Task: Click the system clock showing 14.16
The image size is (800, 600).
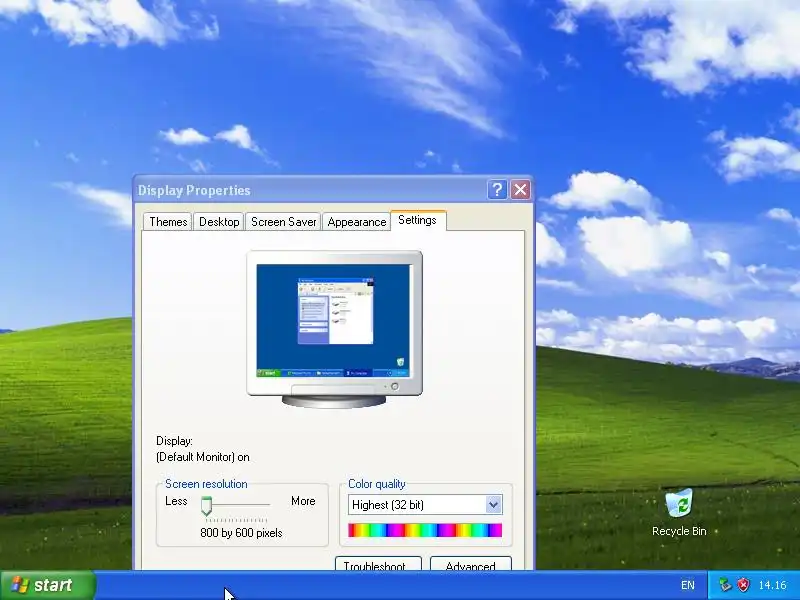Action: [x=772, y=585]
